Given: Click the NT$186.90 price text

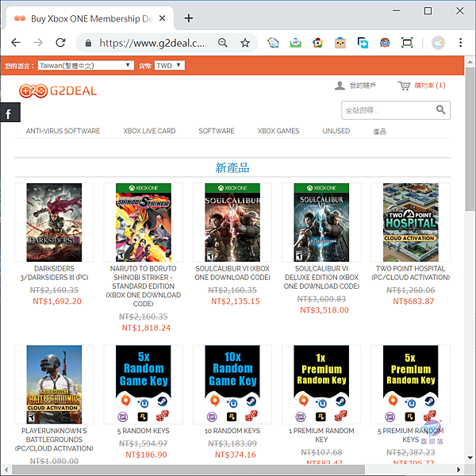Looking at the screenshot, I should (x=146, y=455).
